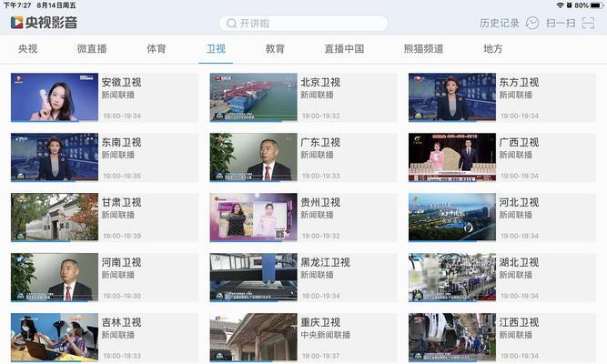Select the 河南卫视 channel title
This screenshot has width=607, height=364.
pos(122,263)
